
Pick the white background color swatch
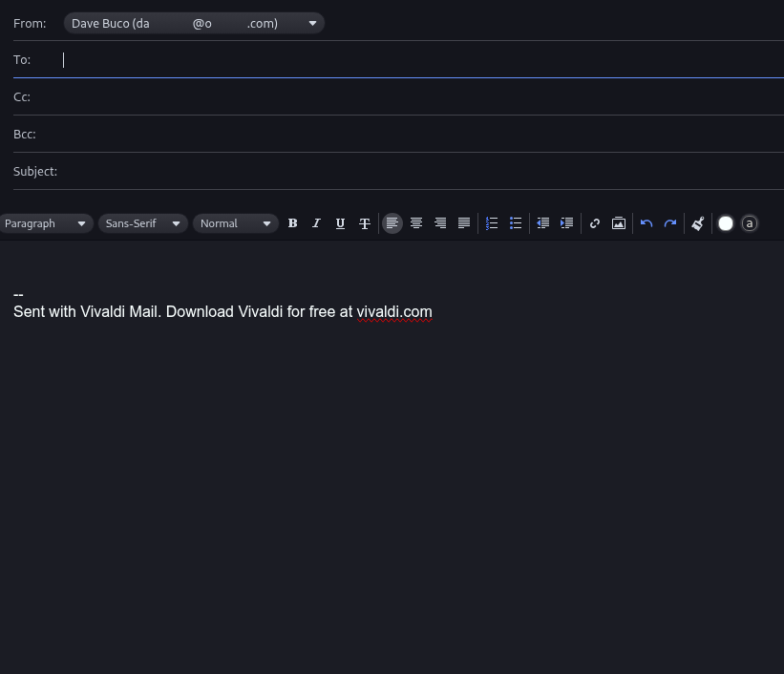point(726,223)
